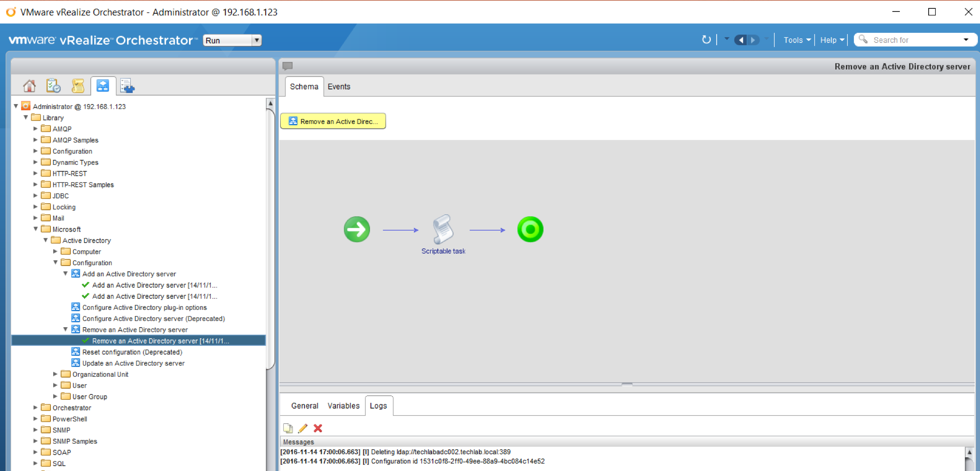
Task: Click the horizontal pane splitter handle
Action: 627,384
